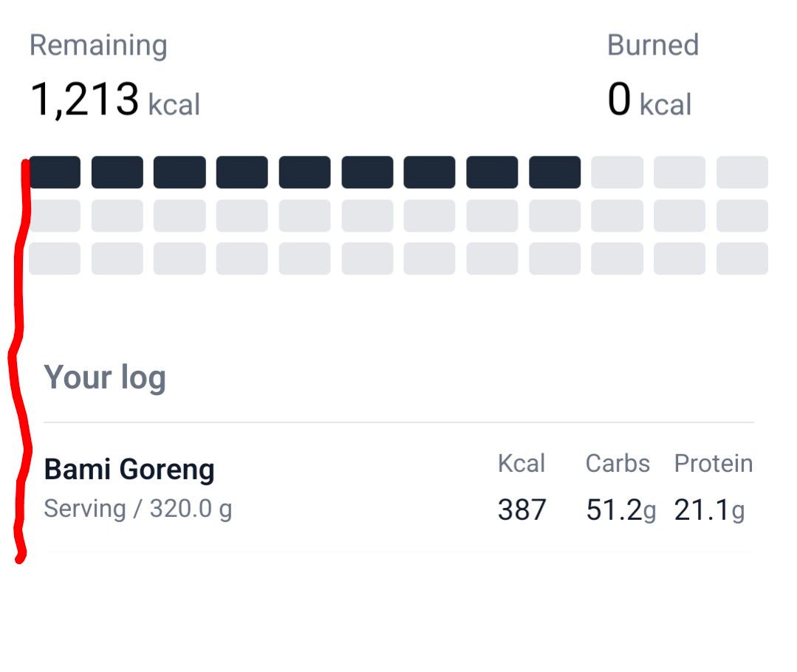The image size is (797, 672).
Task: Tap the 1,213 kcal remaining value
Action: [x=115, y=99]
